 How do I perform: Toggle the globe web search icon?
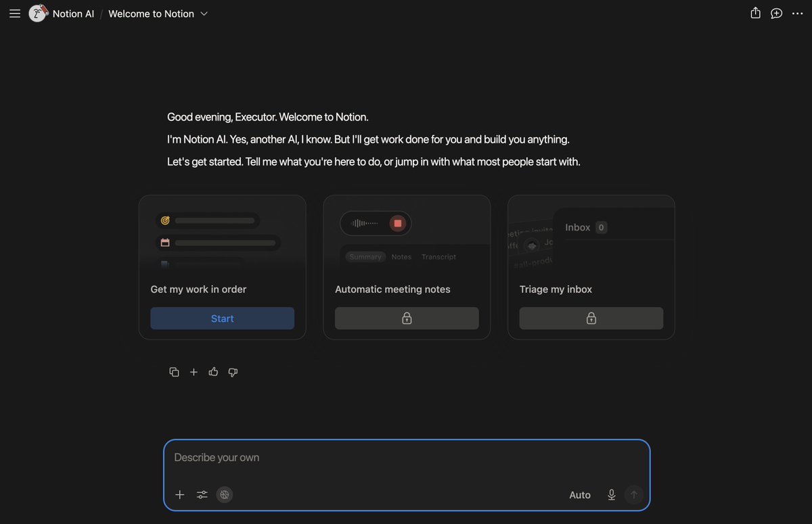coord(225,495)
